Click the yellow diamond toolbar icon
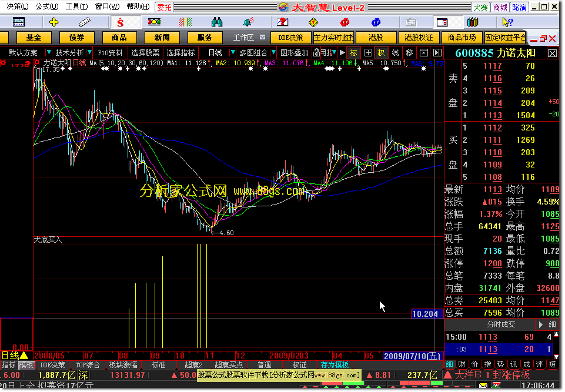The height and width of the screenshot is (392, 565). pyautogui.click(x=313, y=22)
